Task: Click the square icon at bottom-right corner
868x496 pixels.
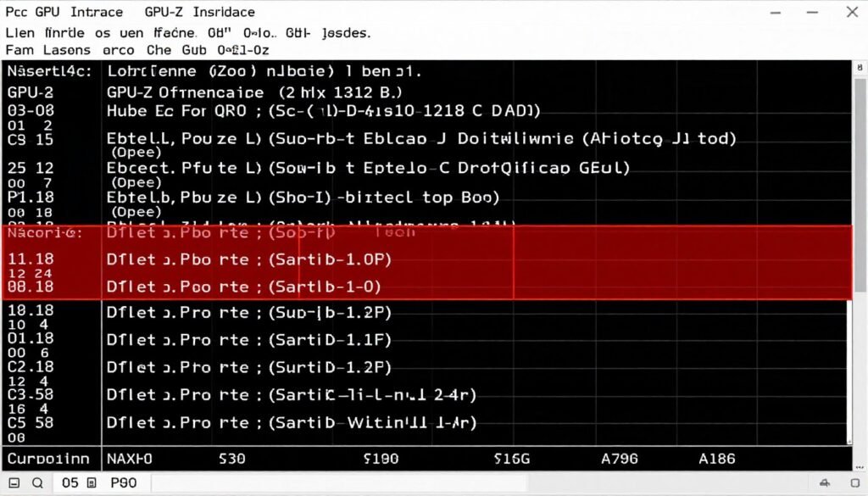Action: [x=855, y=482]
